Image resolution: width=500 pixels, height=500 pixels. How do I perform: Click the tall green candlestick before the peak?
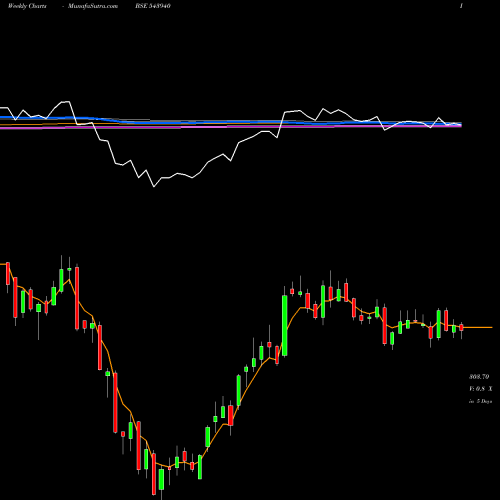285,326
